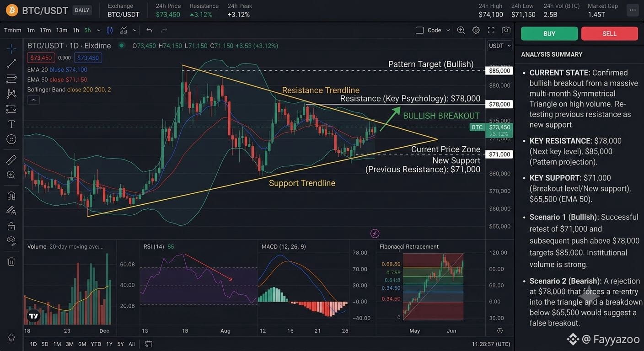Image resolution: width=644 pixels, height=351 pixels.
Task: Enter fullscreen chart mode
Action: [491, 30]
